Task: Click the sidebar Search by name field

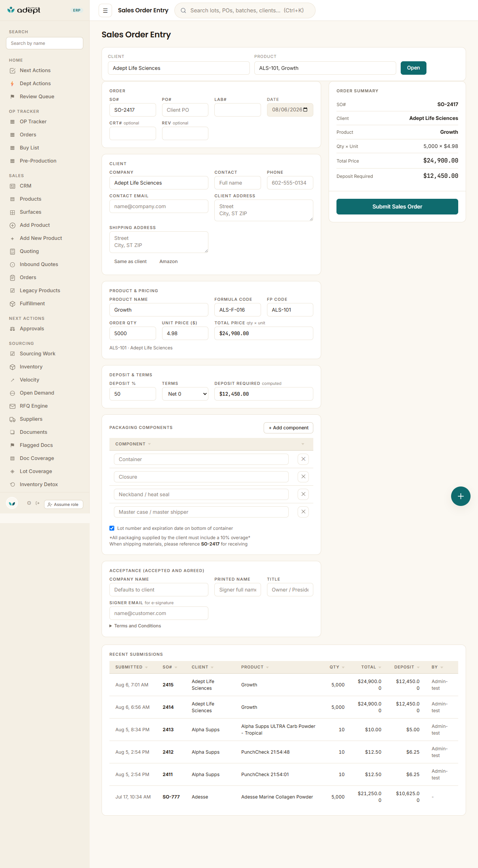Action: tap(45, 43)
